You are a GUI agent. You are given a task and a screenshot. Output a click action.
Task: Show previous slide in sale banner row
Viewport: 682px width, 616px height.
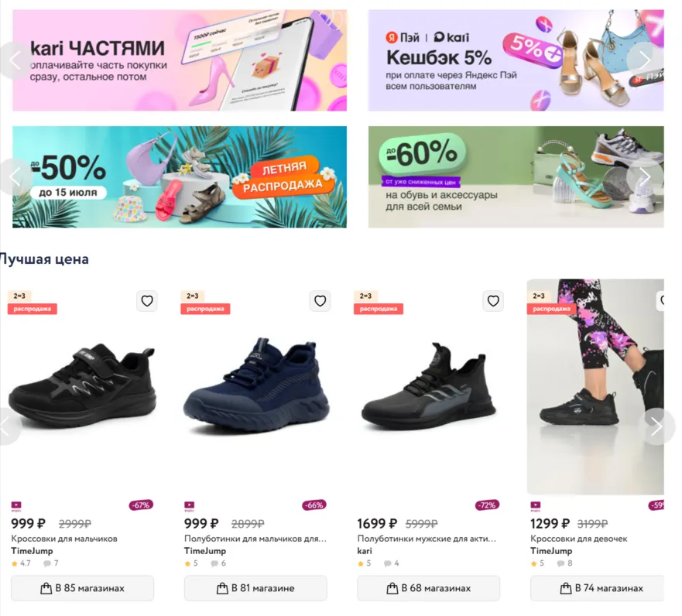[15, 176]
